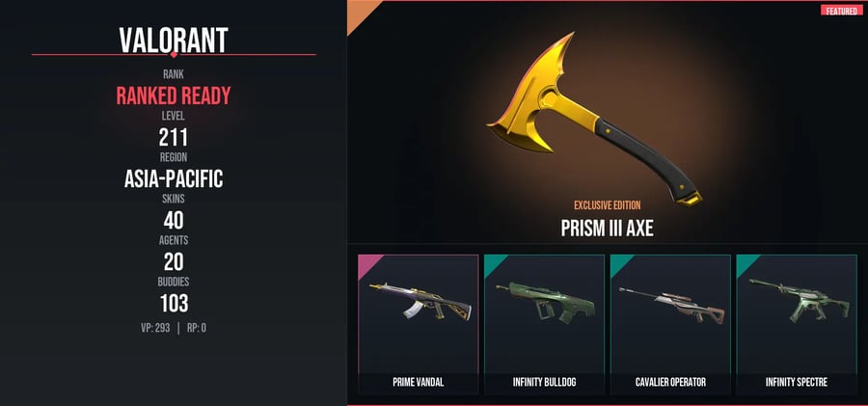The image size is (868, 406).
Task: Click the golden Prism III Axe image
Action: pyautogui.click(x=595, y=119)
